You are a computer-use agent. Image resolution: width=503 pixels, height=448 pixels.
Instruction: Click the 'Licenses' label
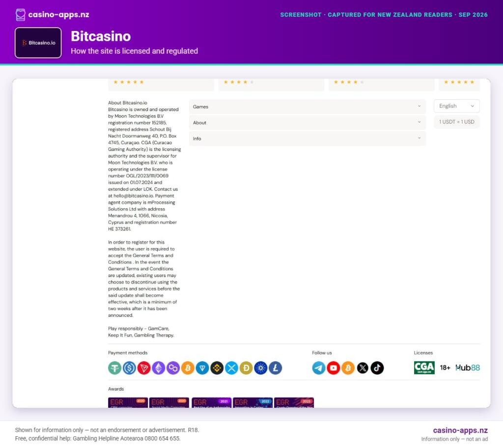tap(423, 353)
